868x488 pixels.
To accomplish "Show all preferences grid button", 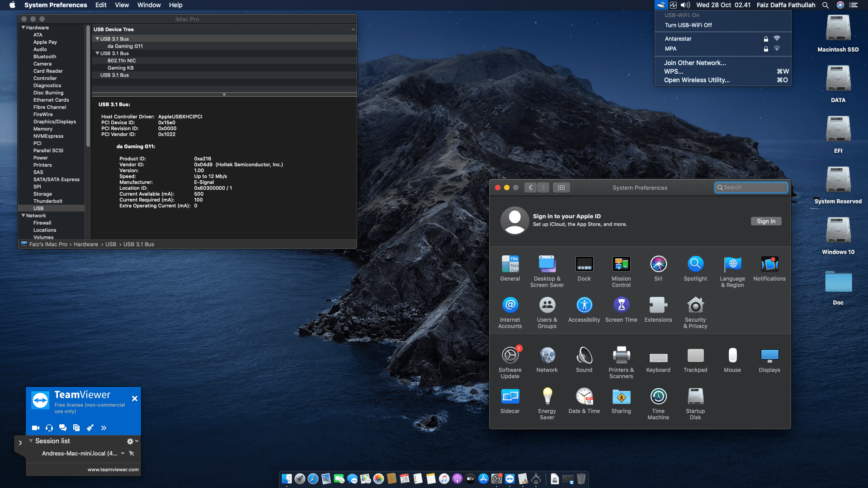I will (561, 188).
